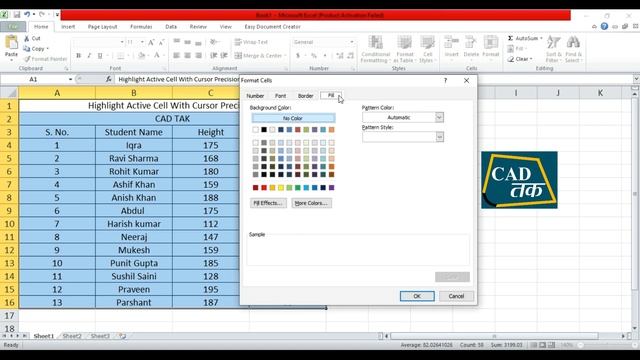
Task: Click the Format cells ribbon icon
Action: [491, 42]
